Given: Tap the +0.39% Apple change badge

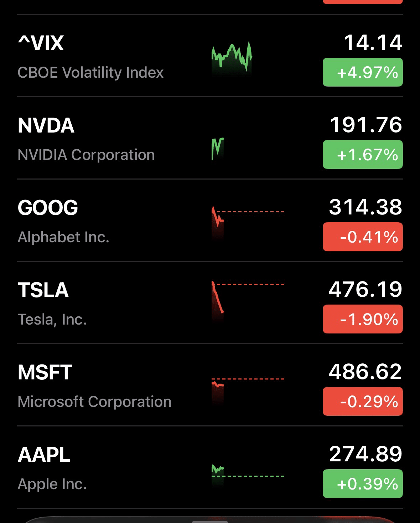Looking at the screenshot, I should (363, 484).
